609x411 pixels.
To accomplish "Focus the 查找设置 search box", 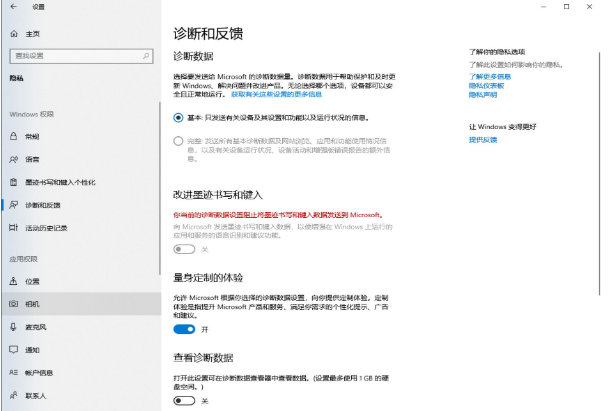I will point(81,56).
